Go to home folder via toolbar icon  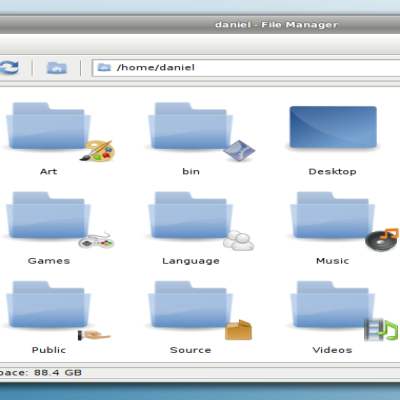tap(56, 68)
